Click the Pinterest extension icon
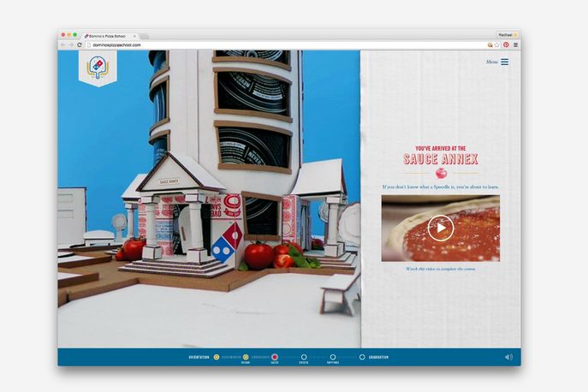Screen dimensions: 588x392 506,45
